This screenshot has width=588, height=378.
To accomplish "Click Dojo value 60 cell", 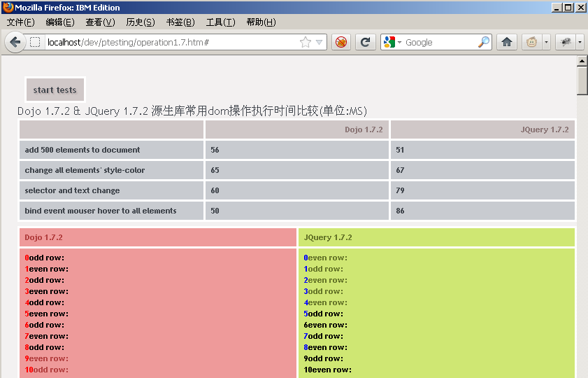I will (x=297, y=190).
